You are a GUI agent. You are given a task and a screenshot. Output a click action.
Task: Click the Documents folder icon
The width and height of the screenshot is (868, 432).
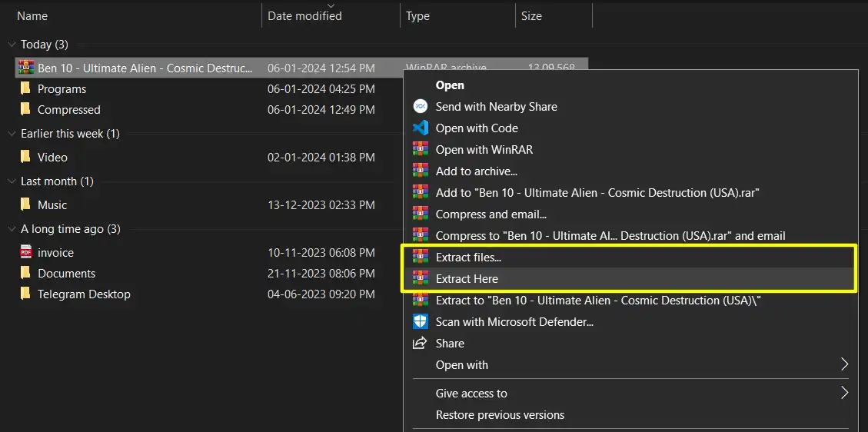(x=25, y=273)
